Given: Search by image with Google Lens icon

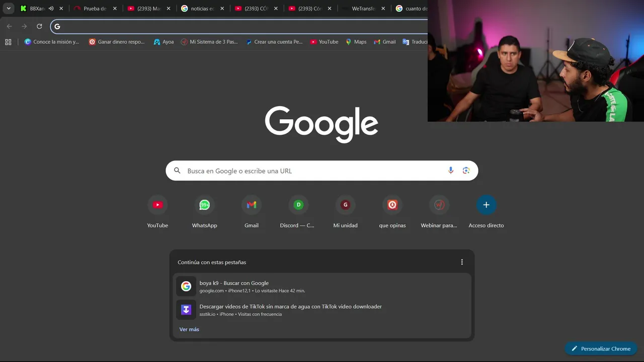Looking at the screenshot, I should click(466, 171).
